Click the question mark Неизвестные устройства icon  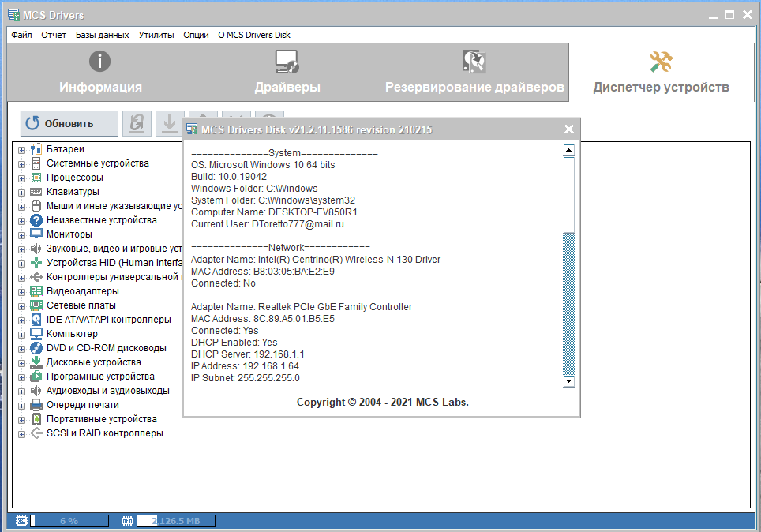(36, 220)
